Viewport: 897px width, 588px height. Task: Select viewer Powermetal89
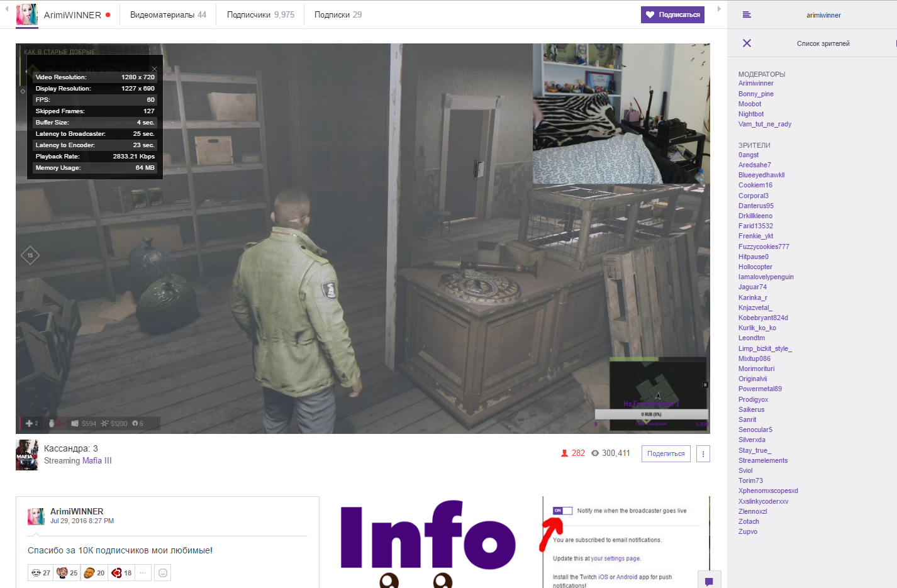(760, 389)
